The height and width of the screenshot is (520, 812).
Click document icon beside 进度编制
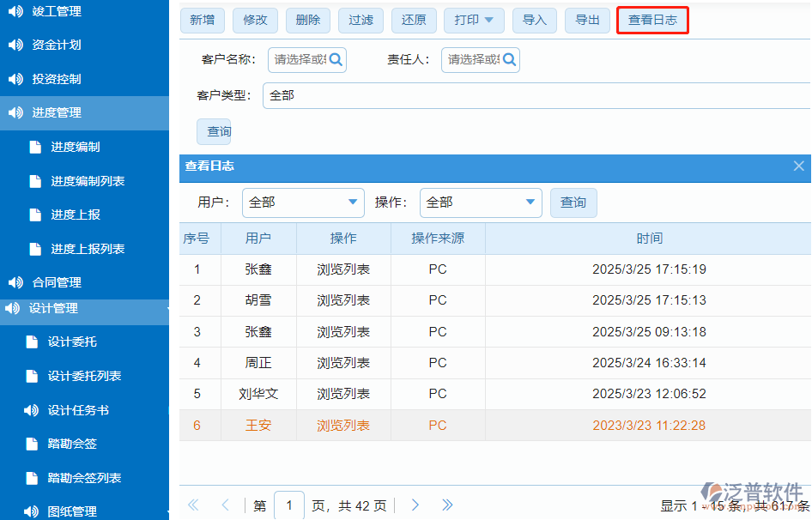click(x=35, y=147)
